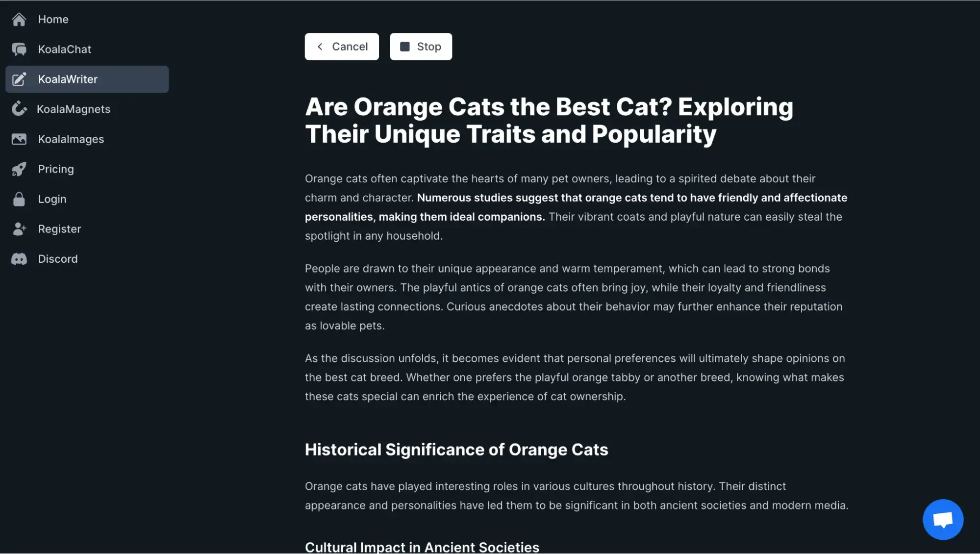Open KaalaMagnets panel
Viewport: 980px width, 554px height.
click(x=74, y=108)
